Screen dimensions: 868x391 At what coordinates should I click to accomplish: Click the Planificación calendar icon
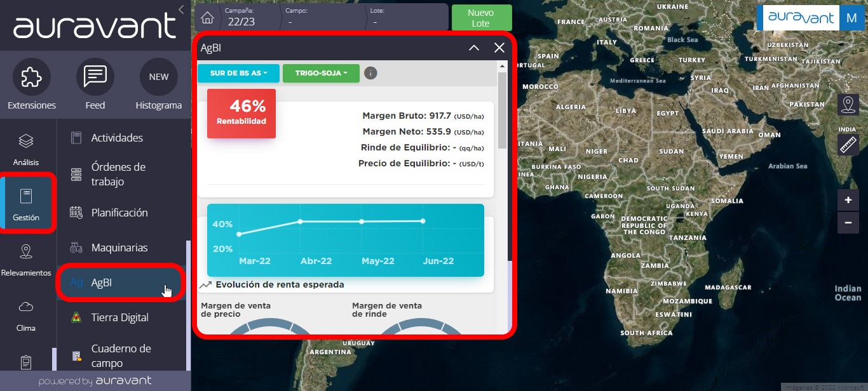coord(76,213)
